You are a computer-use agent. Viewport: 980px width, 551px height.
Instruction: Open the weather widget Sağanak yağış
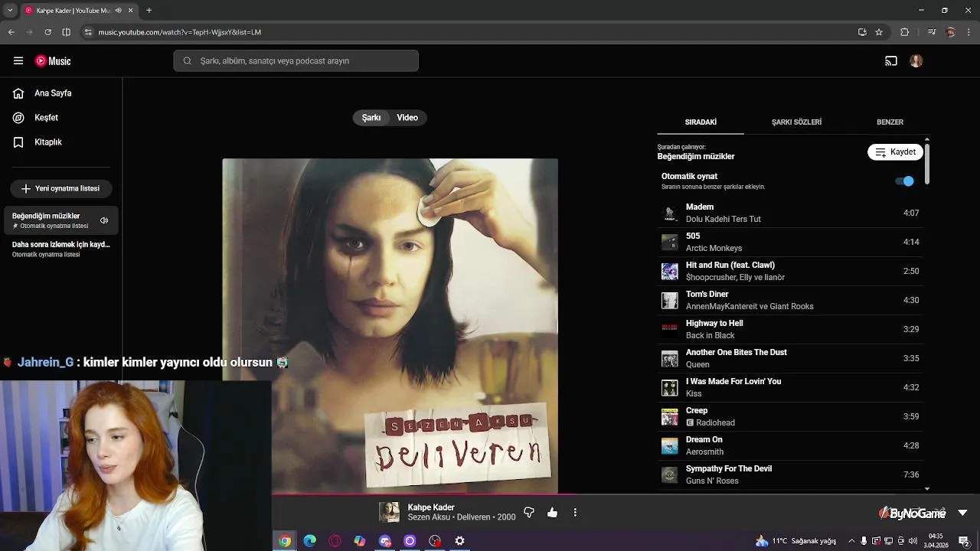[795, 541]
